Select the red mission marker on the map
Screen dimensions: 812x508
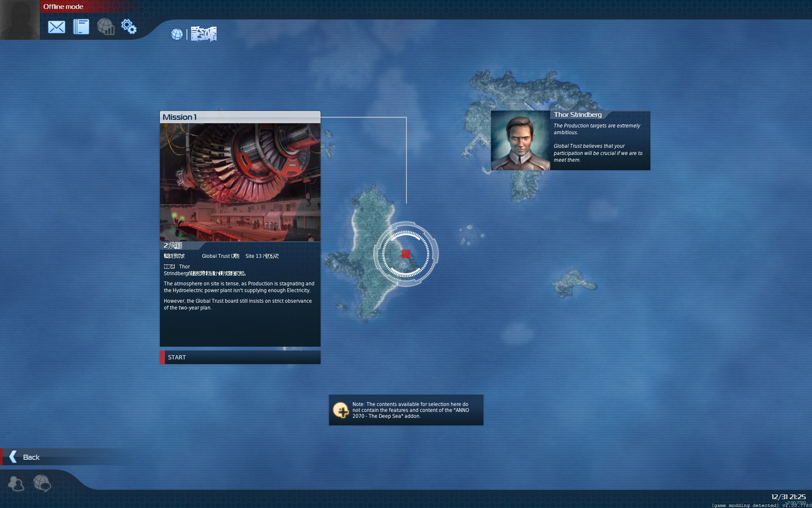(x=406, y=254)
